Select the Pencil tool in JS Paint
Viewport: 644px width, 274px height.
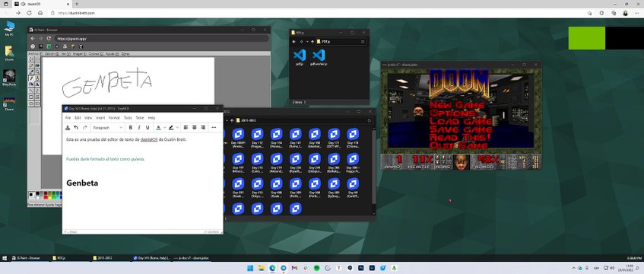pyautogui.click(x=31, y=78)
